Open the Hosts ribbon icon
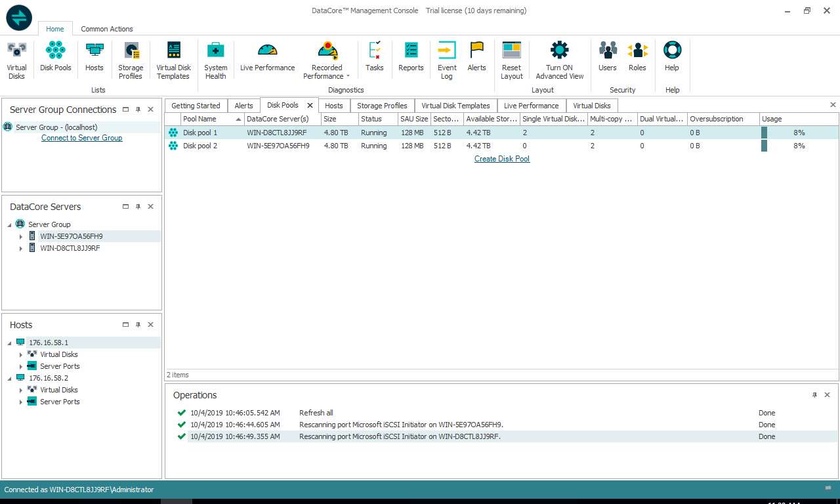 click(94, 57)
